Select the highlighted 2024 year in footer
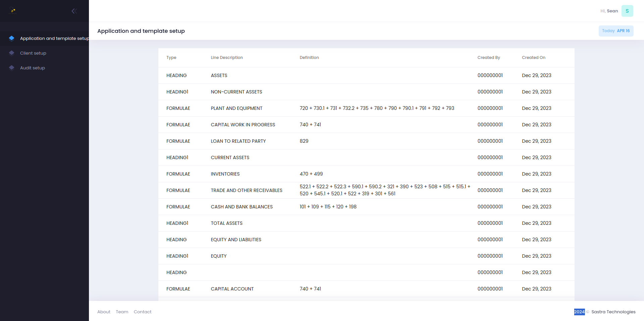This screenshot has height=321, width=644. (x=579, y=312)
